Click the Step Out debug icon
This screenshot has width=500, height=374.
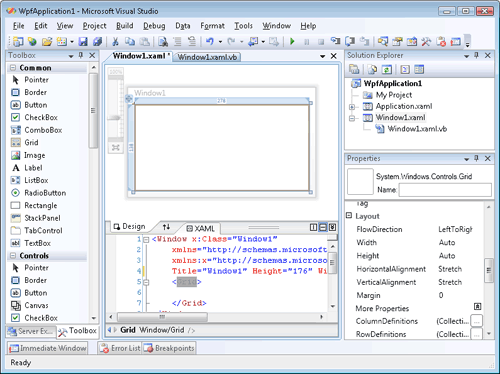pyautogui.click(x=364, y=42)
